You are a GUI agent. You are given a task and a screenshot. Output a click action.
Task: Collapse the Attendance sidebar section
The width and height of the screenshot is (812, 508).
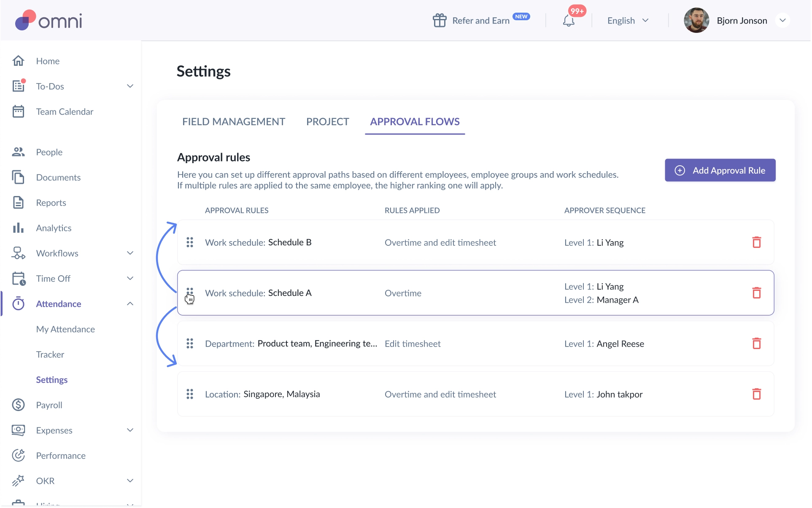click(130, 304)
